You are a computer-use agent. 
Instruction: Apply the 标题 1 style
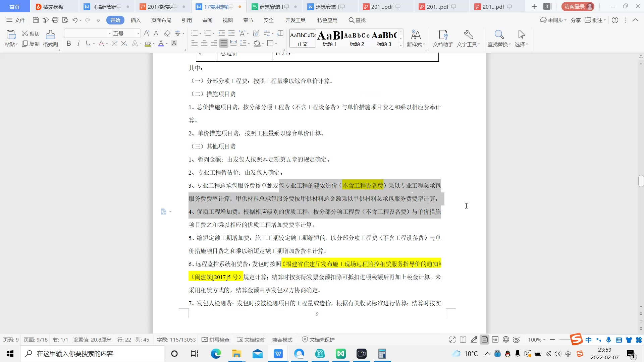(330, 39)
